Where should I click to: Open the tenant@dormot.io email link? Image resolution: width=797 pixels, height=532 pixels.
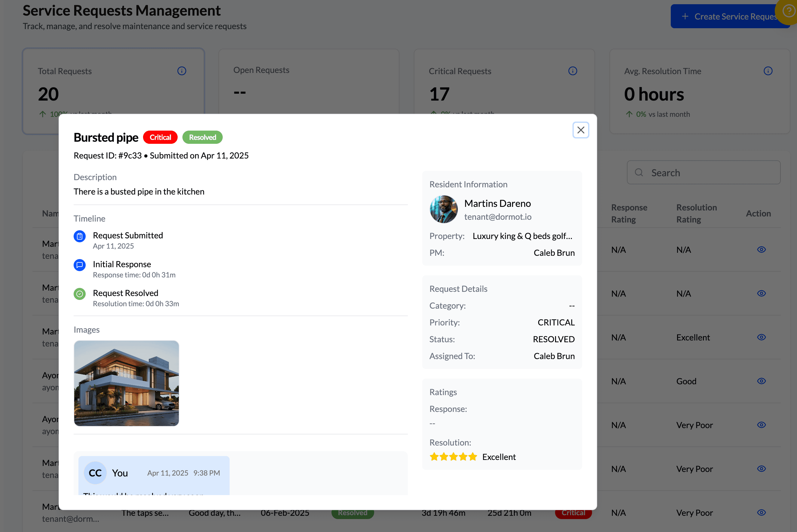[498, 217]
